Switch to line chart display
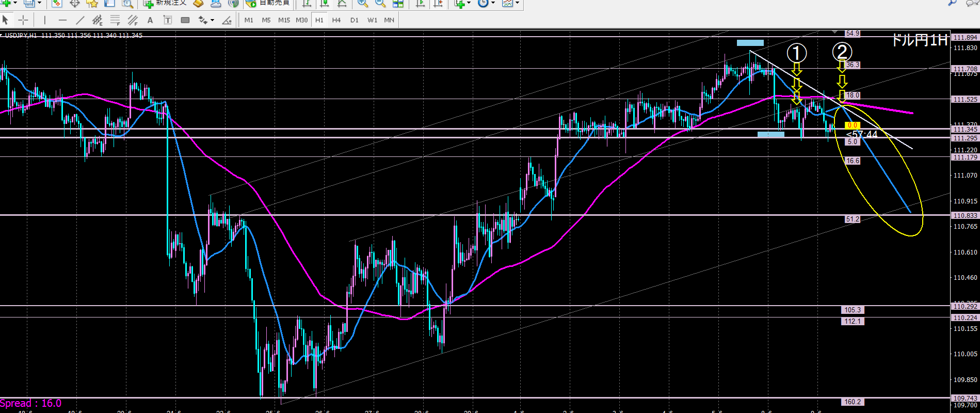 click(342, 3)
